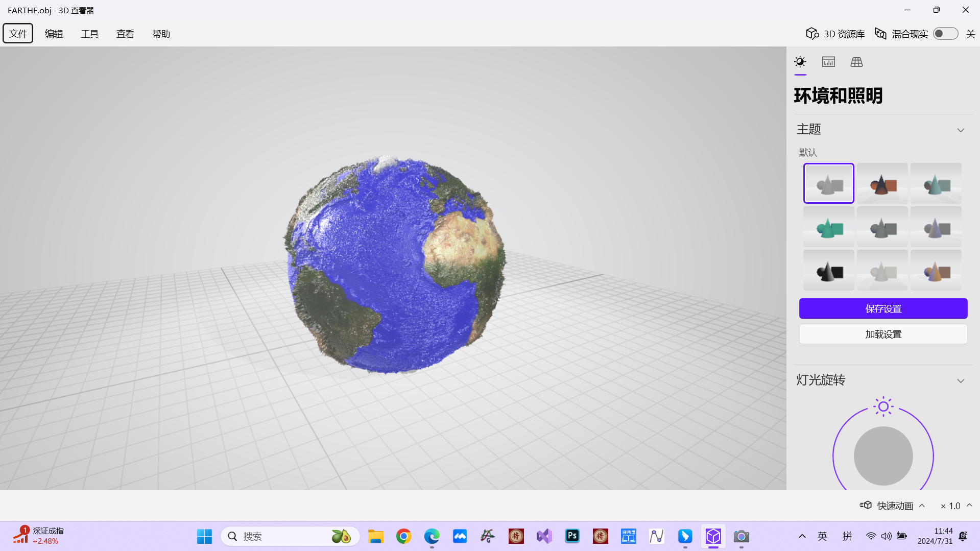The height and width of the screenshot is (551, 980).
Task: Open Google Chrome from the taskbar
Action: 403,536
